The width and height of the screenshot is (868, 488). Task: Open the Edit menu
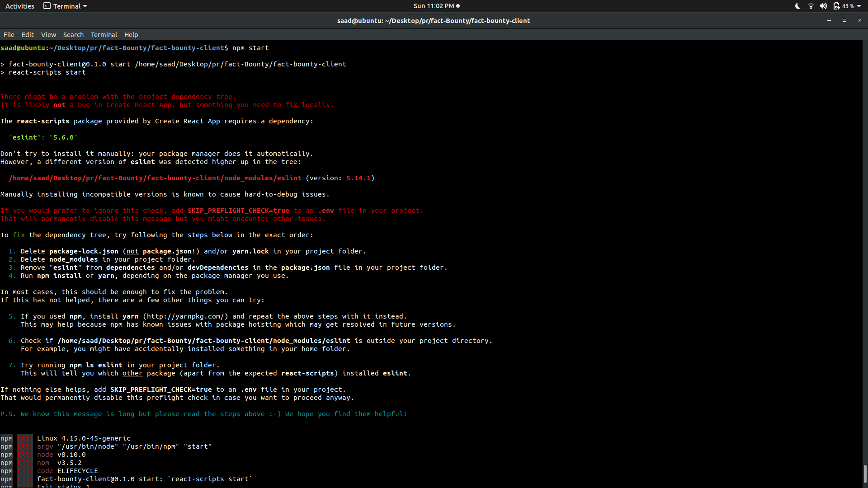tap(27, 34)
